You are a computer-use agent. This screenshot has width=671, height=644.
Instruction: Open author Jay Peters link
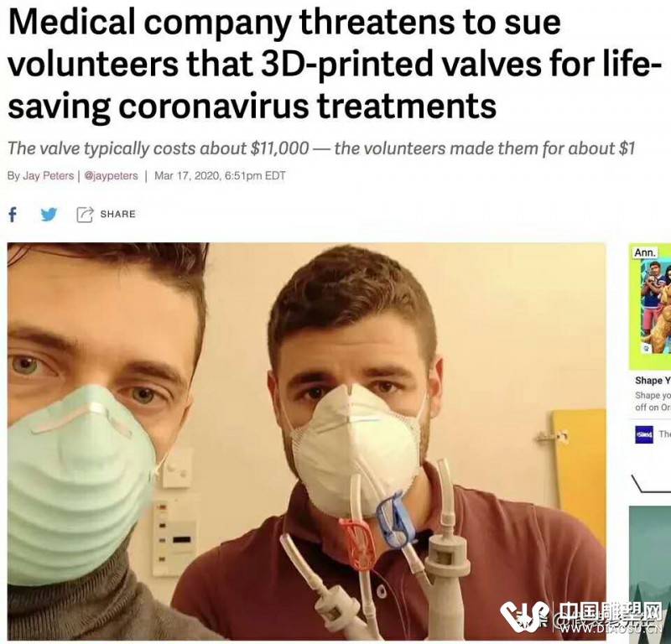[x=48, y=176]
